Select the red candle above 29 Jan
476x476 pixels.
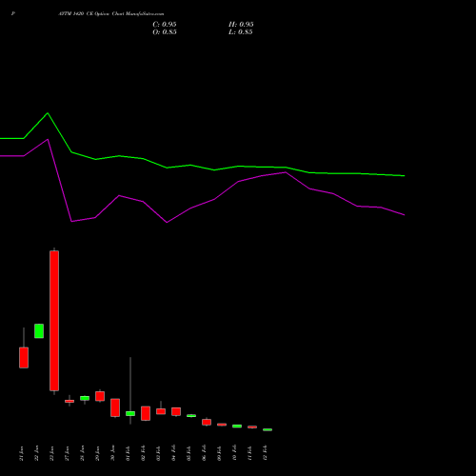[100, 396]
